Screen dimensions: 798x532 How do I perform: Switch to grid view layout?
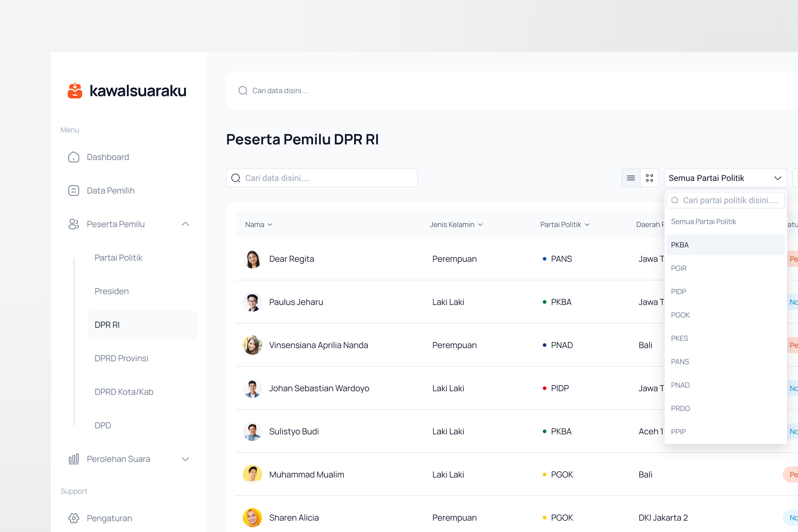point(650,177)
